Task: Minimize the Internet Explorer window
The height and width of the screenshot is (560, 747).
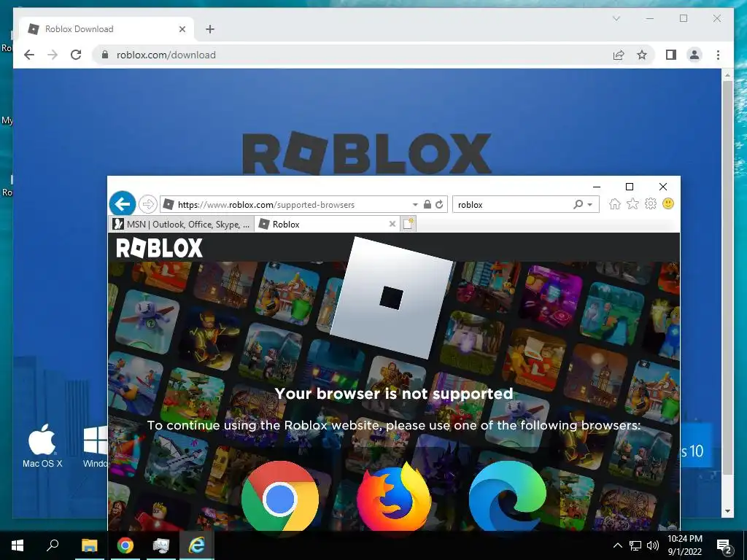Action: point(597,187)
